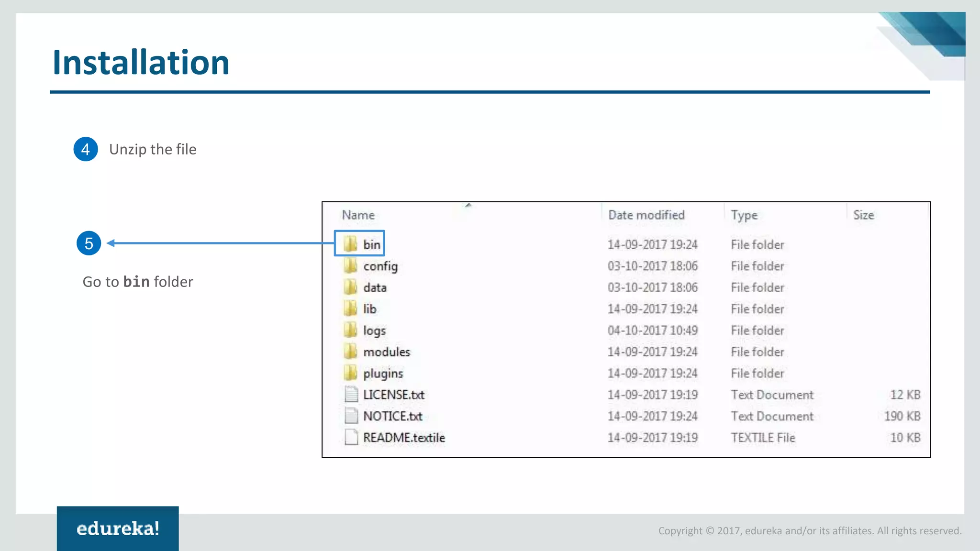
Task: Sort files by the Type column
Action: pos(744,215)
